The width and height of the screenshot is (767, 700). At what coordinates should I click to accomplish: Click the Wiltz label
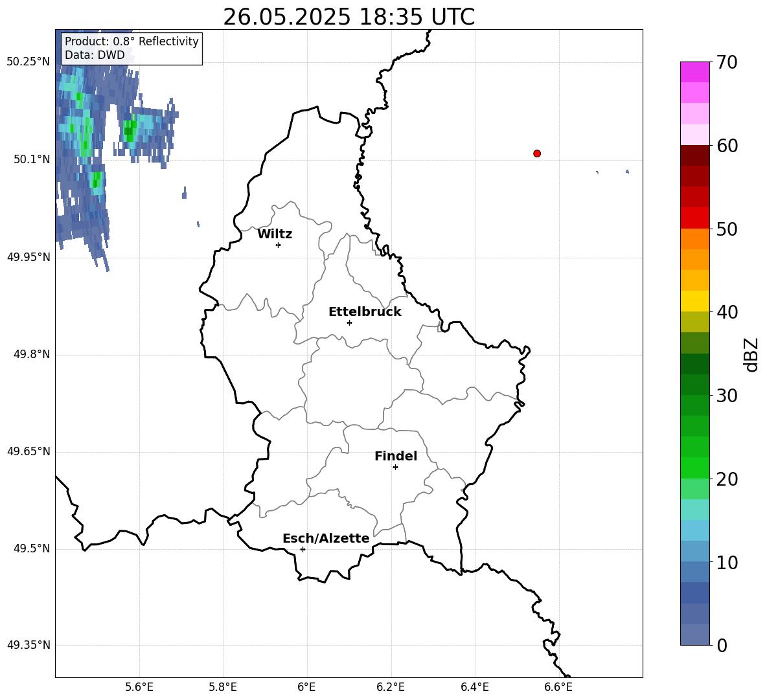pyautogui.click(x=275, y=234)
